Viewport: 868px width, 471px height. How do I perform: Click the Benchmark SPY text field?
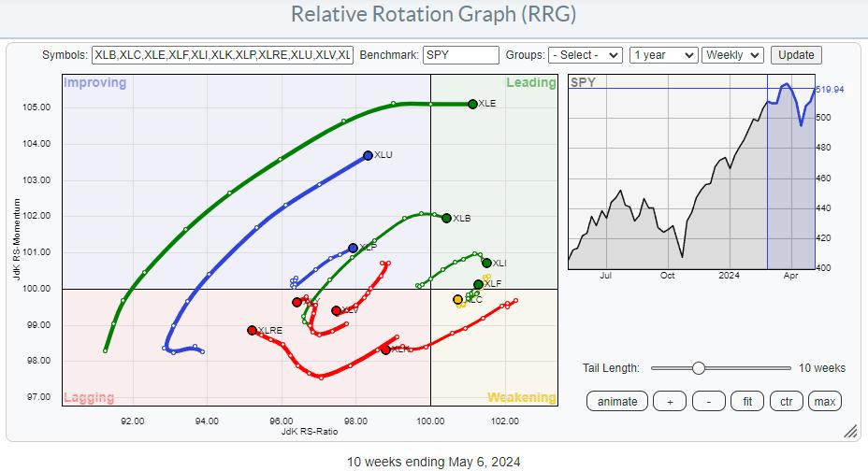click(460, 55)
